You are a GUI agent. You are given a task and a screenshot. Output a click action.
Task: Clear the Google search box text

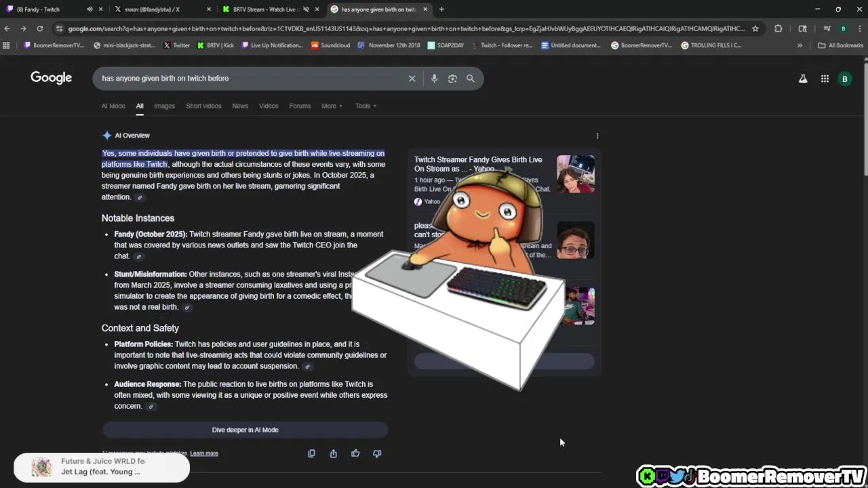[412, 79]
